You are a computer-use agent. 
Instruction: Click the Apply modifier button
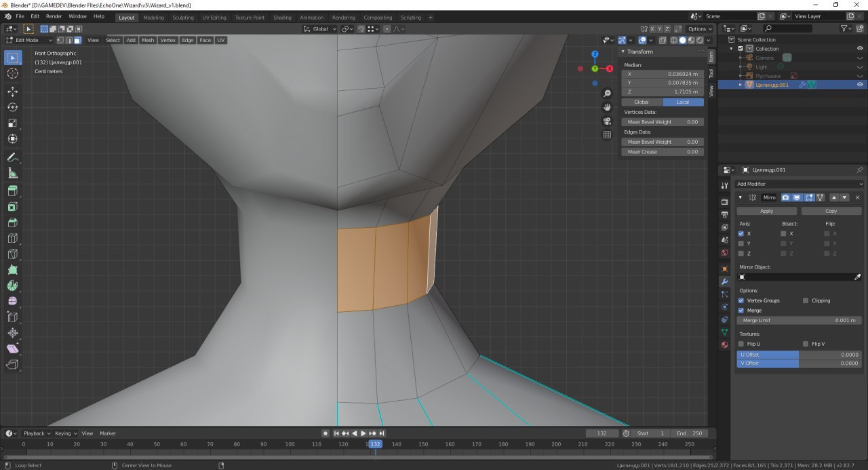point(766,211)
